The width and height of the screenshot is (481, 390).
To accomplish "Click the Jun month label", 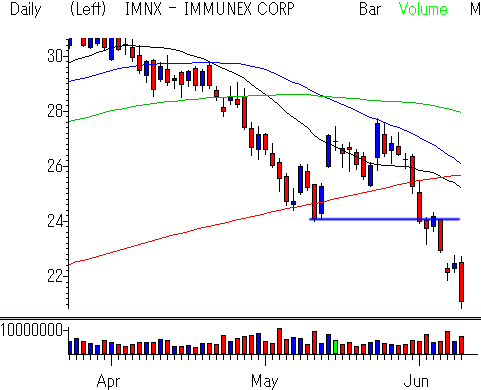I will click(416, 381).
